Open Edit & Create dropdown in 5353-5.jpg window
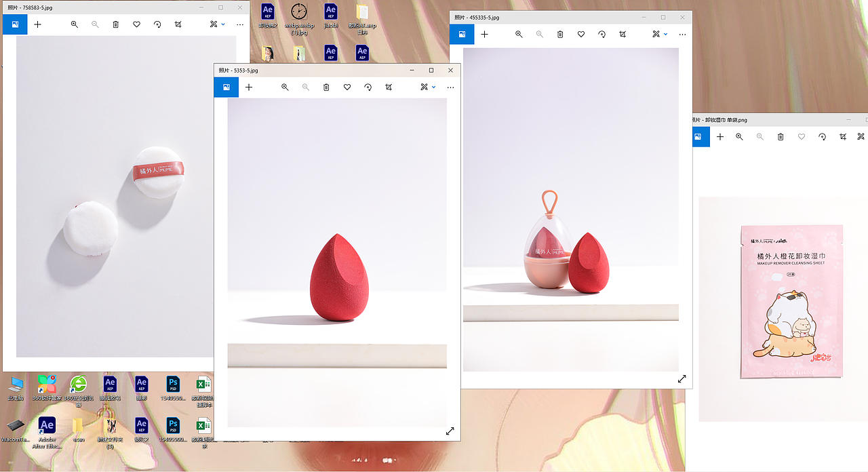The height and width of the screenshot is (472, 868). [x=427, y=87]
